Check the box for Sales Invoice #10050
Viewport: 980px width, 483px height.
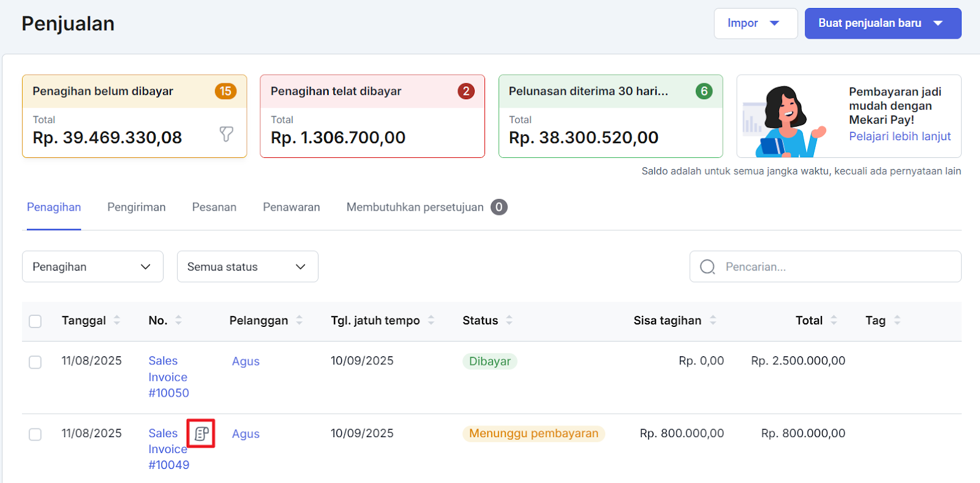coord(36,362)
